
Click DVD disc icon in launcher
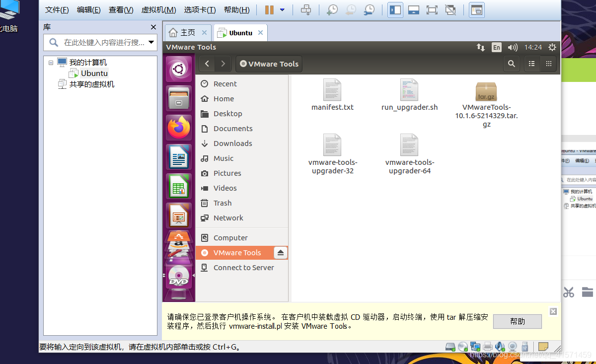[x=179, y=277]
